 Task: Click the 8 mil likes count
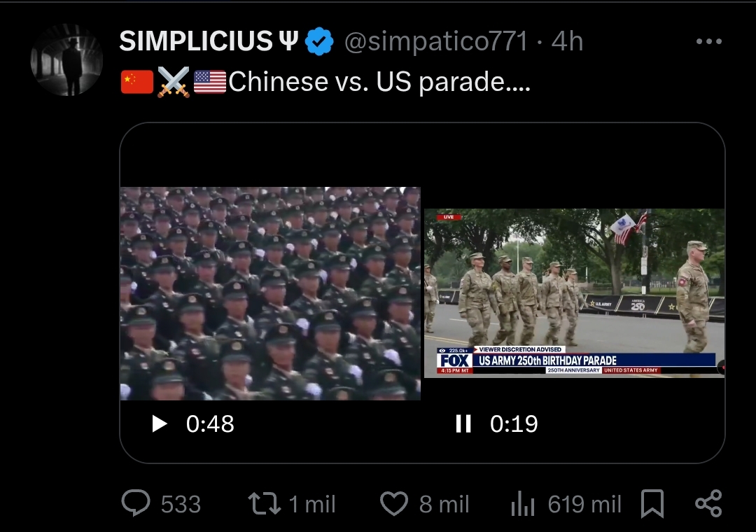[x=444, y=504]
